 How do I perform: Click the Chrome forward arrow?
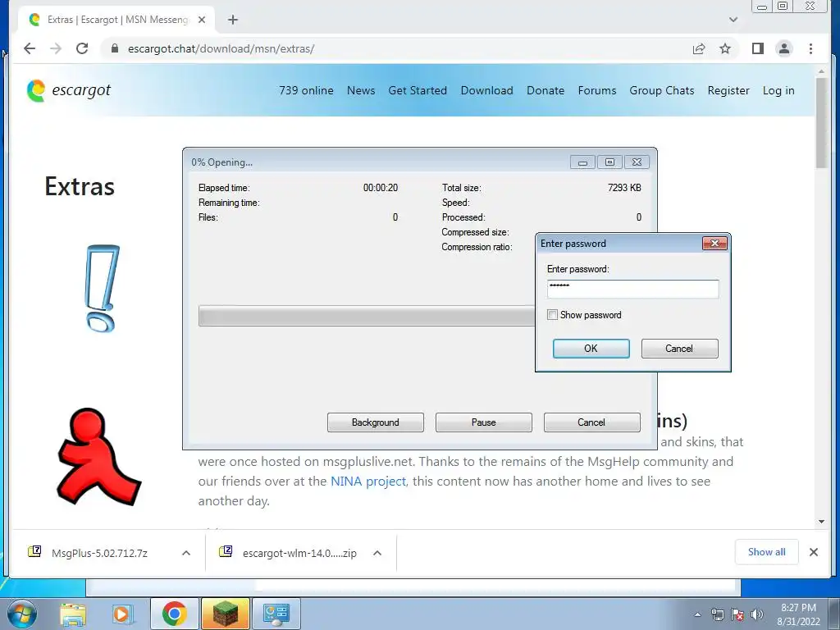point(56,48)
